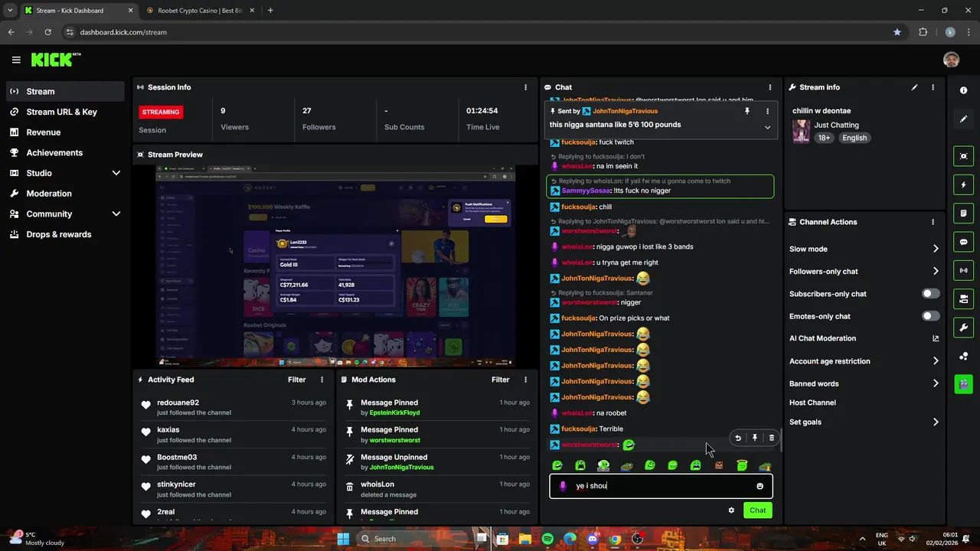980x551 pixels.
Task: Open chat settings gear next to Chat button
Action: (x=731, y=510)
